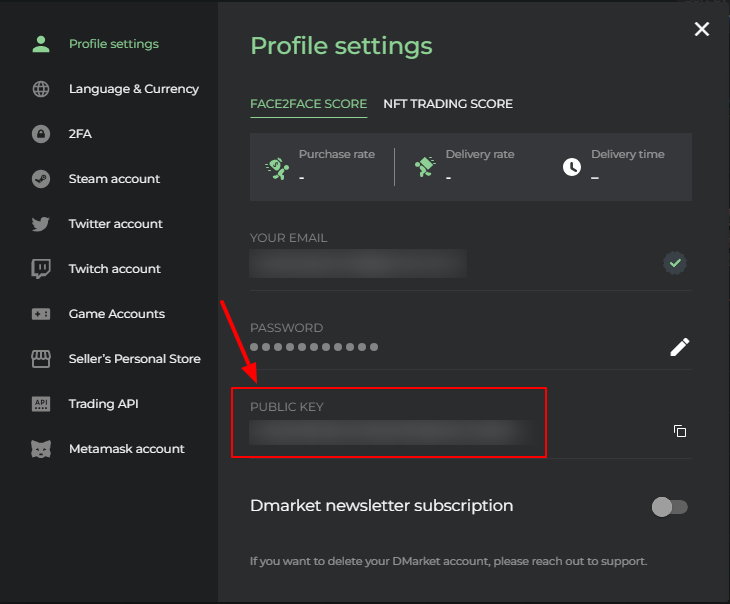The width and height of the screenshot is (730, 604).
Task: Click the Game Accounts controller icon
Action: [41, 314]
